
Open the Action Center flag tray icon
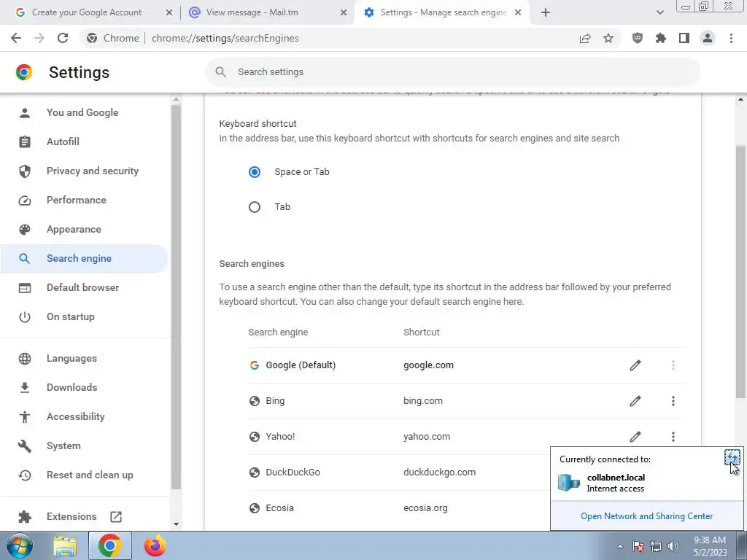point(638,546)
